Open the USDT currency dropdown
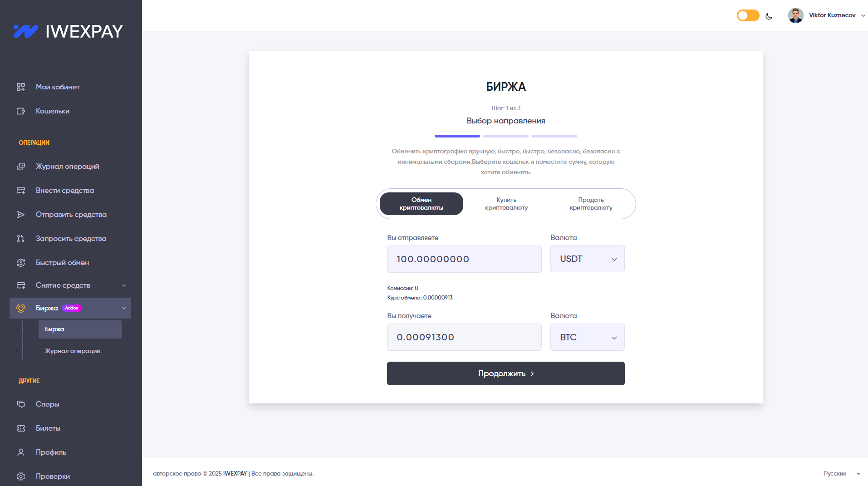The image size is (868, 486). [587, 259]
